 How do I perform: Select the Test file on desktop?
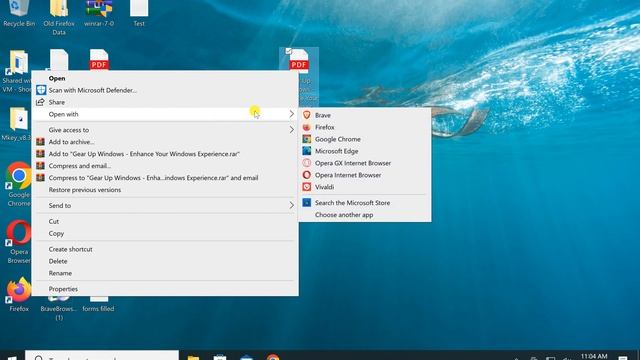click(139, 13)
